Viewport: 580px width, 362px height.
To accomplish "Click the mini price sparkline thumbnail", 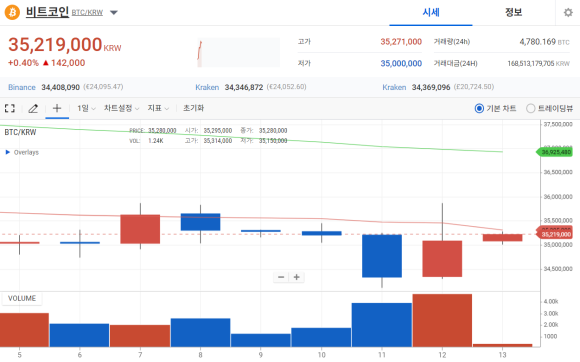I will click(x=239, y=53).
